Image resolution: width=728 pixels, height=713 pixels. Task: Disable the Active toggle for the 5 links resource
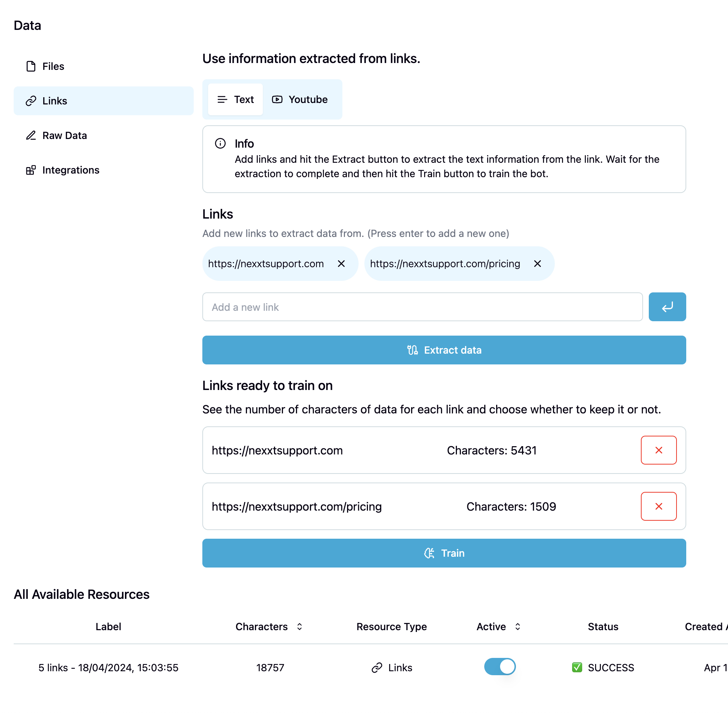coord(500,667)
